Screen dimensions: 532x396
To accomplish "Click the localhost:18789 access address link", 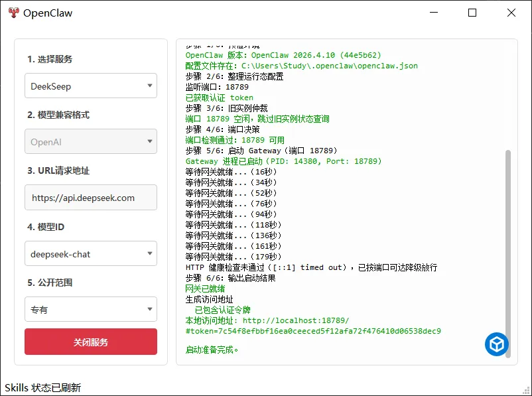I will coord(296,320).
